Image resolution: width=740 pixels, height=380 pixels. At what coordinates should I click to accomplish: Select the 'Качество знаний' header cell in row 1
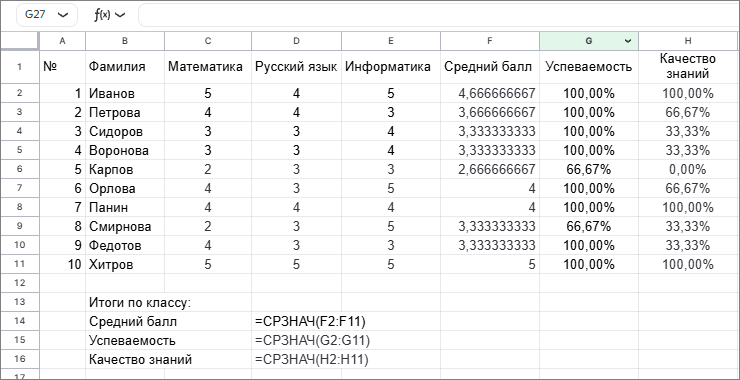pyautogui.click(x=688, y=67)
